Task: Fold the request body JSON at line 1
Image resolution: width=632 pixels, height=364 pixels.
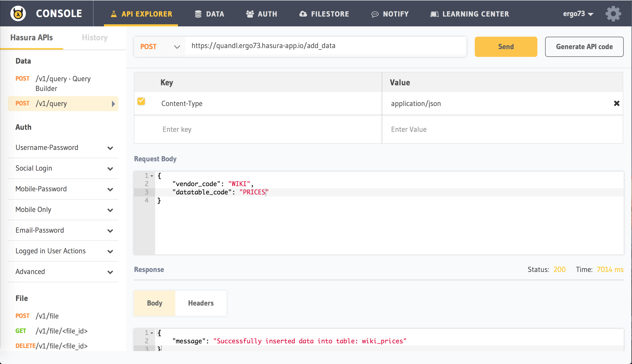Action: point(152,176)
